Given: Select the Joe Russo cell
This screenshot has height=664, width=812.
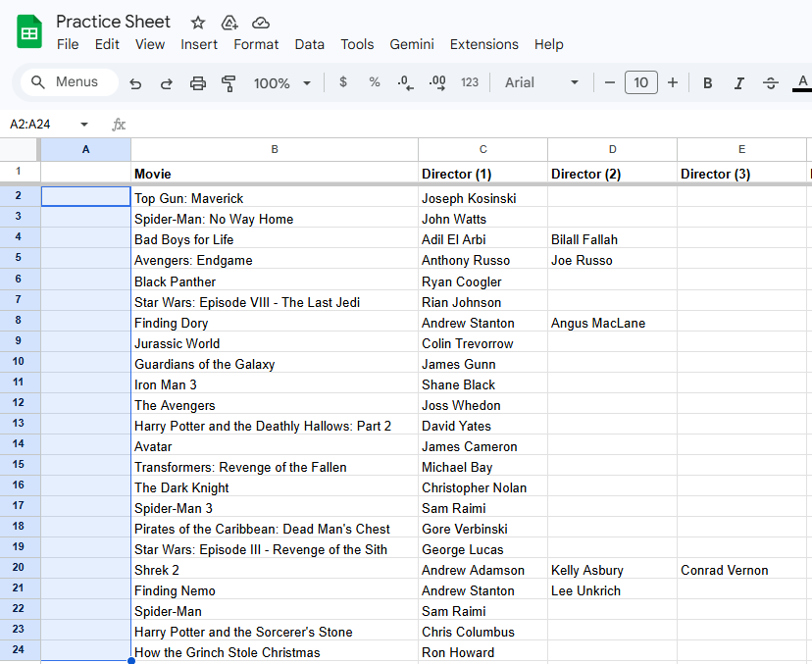Looking at the screenshot, I should click(613, 260).
